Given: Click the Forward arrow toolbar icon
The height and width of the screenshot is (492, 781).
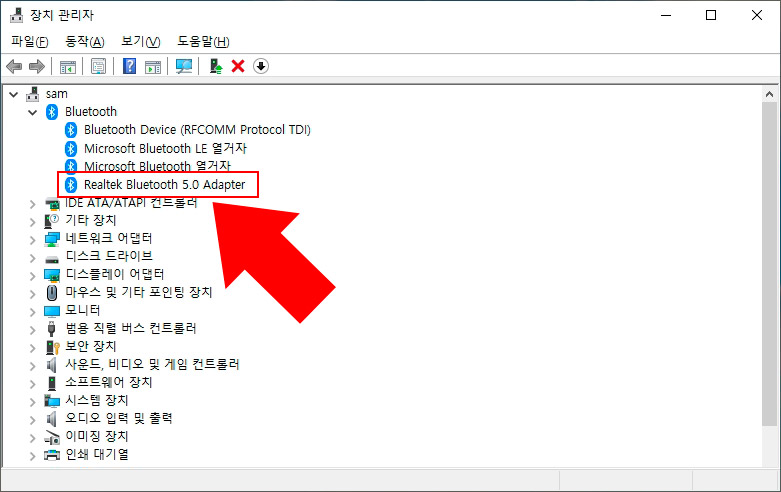Looking at the screenshot, I should (x=36, y=66).
